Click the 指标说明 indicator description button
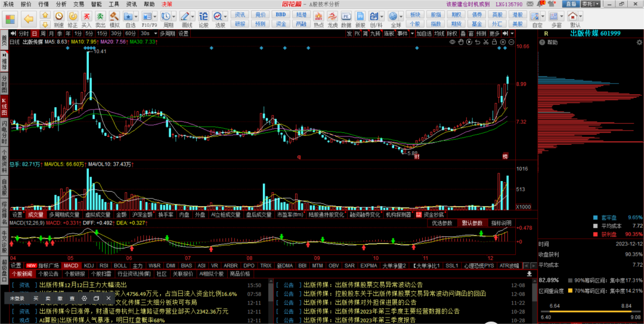Screen dimensions: 644x324 pyautogui.click(x=501, y=223)
